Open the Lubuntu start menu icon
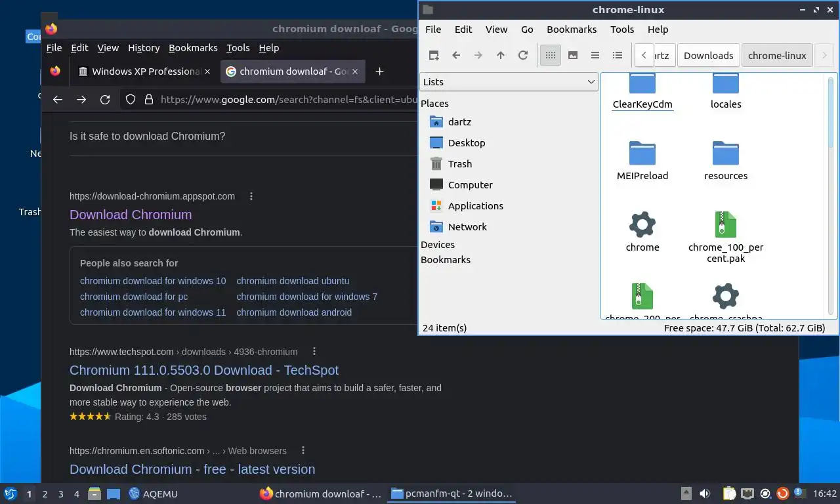The height and width of the screenshot is (504, 840). [10, 493]
